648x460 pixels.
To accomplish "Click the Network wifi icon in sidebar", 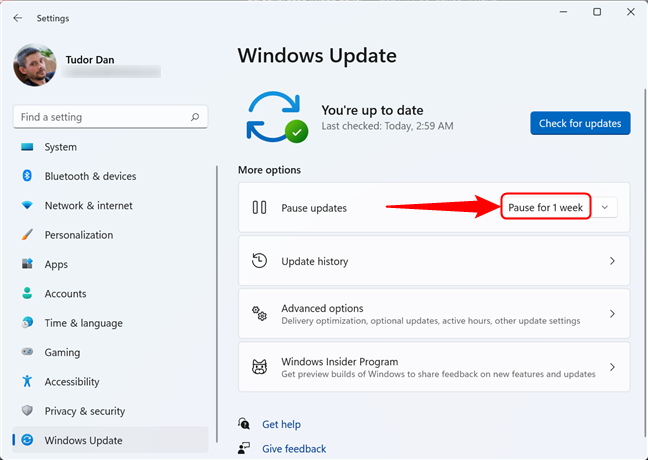I will pyautogui.click(x=27, y=205).
